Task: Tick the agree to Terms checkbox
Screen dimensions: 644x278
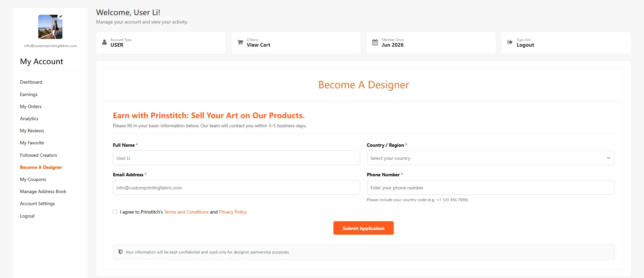Action: [115, 212]
